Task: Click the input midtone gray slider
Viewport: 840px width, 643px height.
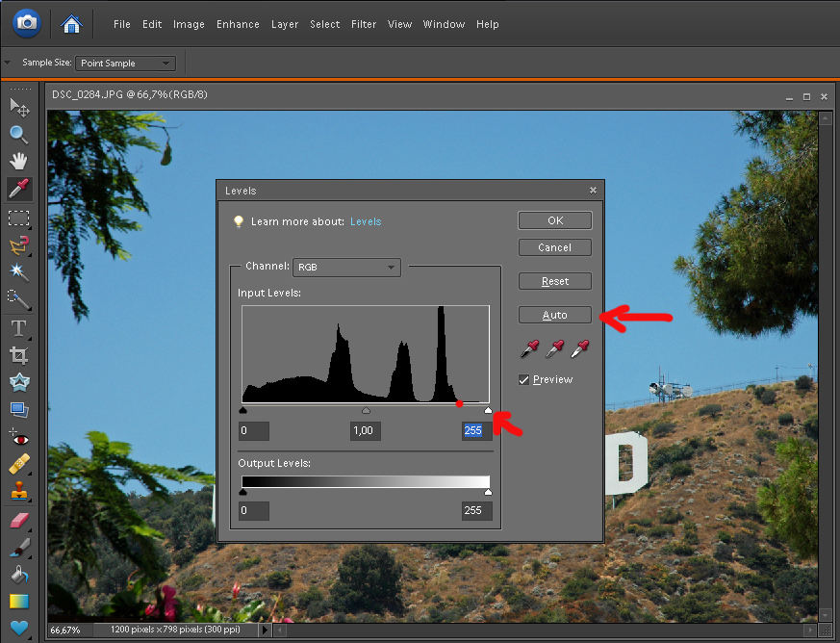Action: [x=366, y=410]
